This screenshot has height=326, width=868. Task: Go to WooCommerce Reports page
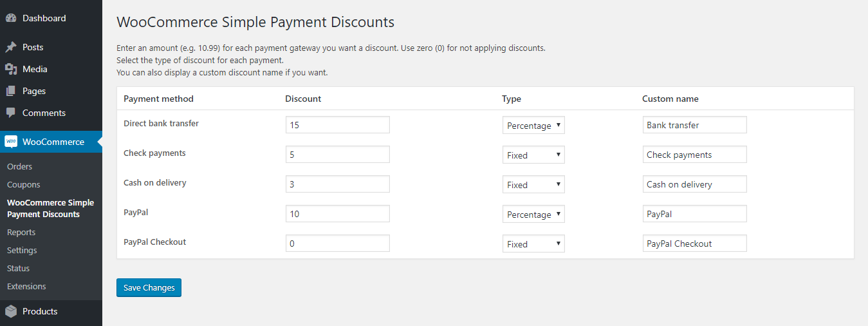pos(21,232)
